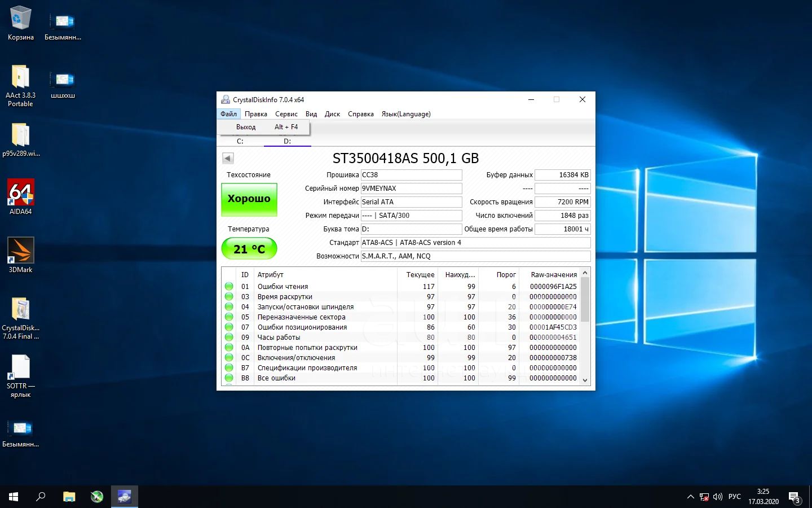Click the Буфер данных 16384 KB field
Screen dimensions: 812x508
coord(562,175)
